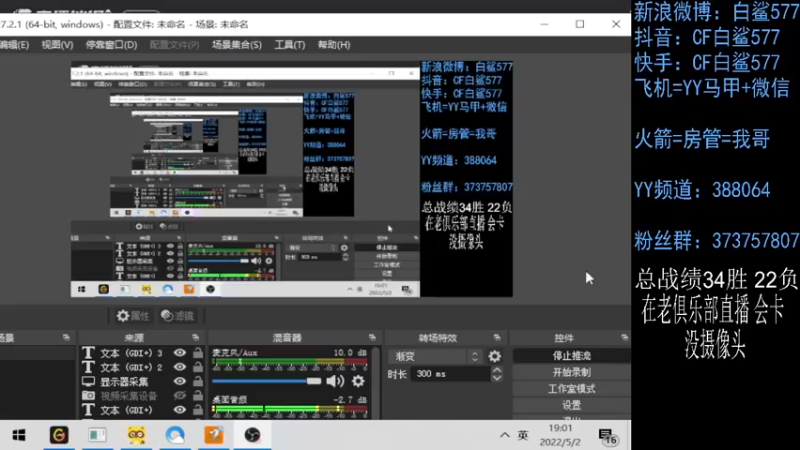Viewport: 800px width, 450px height.
Task: Open the 滤镜 filters button
Action: tap(177, 316)
